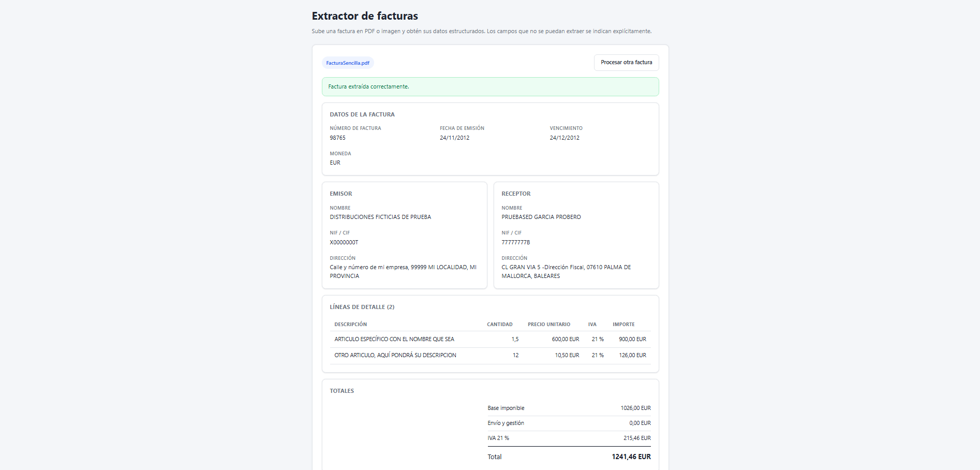This screenshot has width=980, height=470.
Task: Select the FacturaSencilla.pdf file chip
Action: (x=348, y=63)
